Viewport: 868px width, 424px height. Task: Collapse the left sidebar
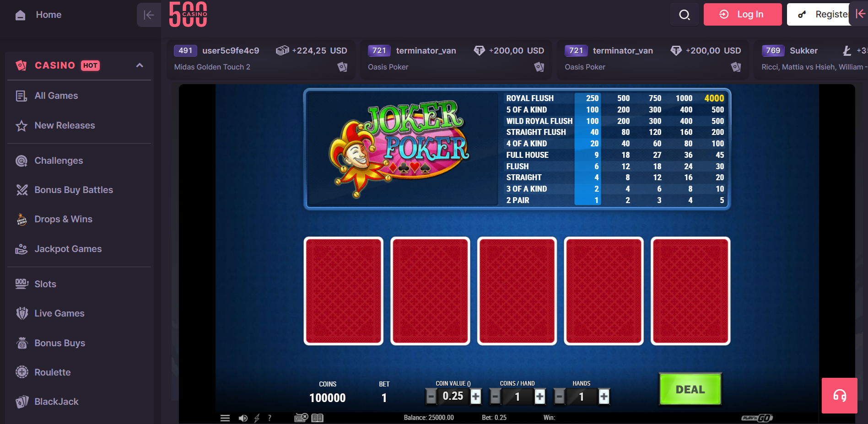148,15
